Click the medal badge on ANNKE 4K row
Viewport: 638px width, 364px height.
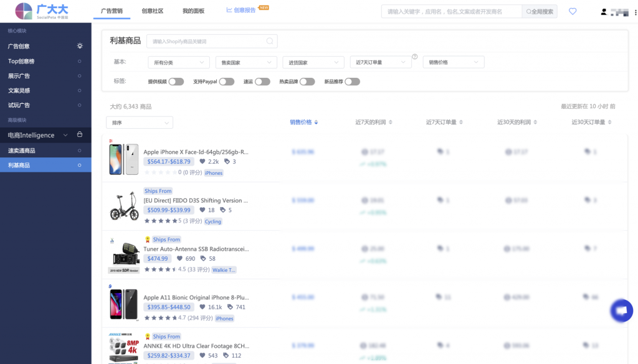(148, 337)
